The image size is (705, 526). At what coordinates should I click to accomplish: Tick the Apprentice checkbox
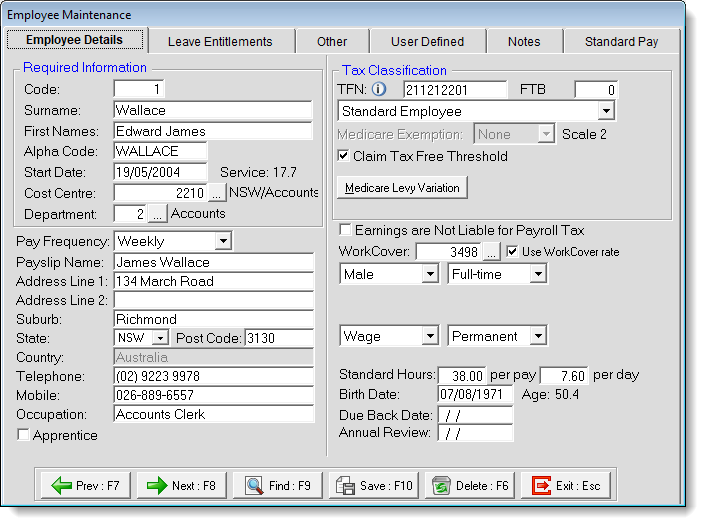(23, 436)
